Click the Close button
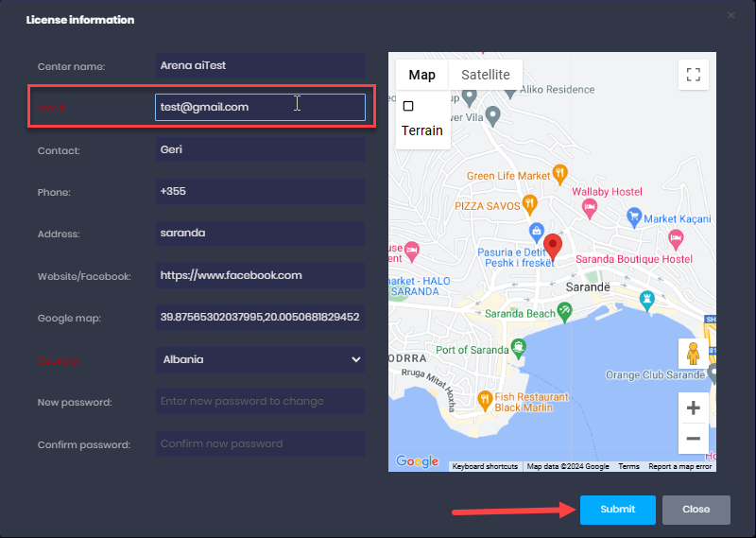The image size is (756, 538). [x=696, y=510]
